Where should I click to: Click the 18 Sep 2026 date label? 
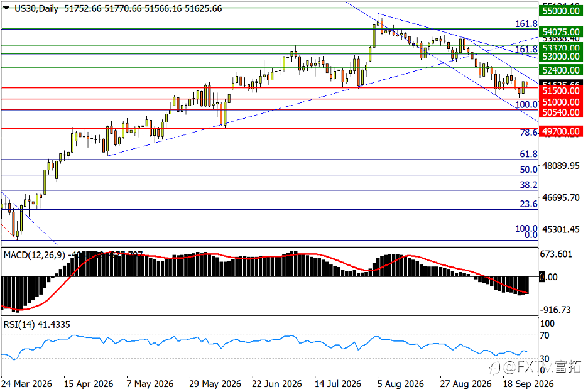[528, 384]
